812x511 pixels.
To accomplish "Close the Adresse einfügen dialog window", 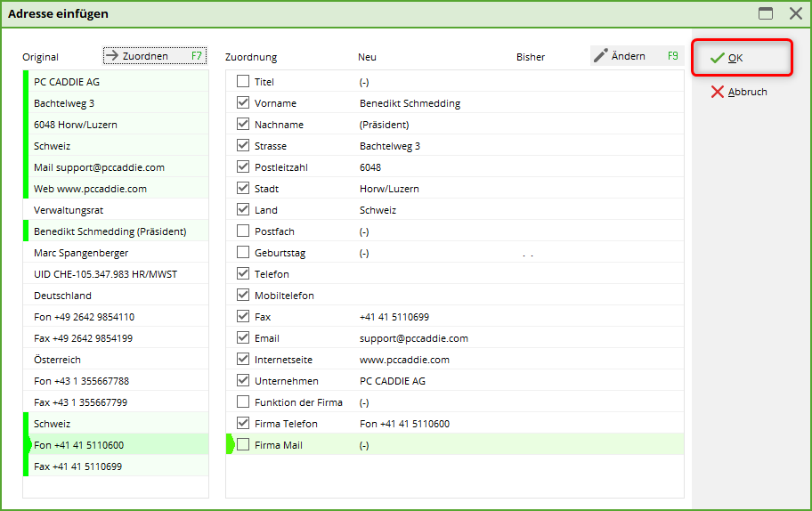I will tap(795, 13).
